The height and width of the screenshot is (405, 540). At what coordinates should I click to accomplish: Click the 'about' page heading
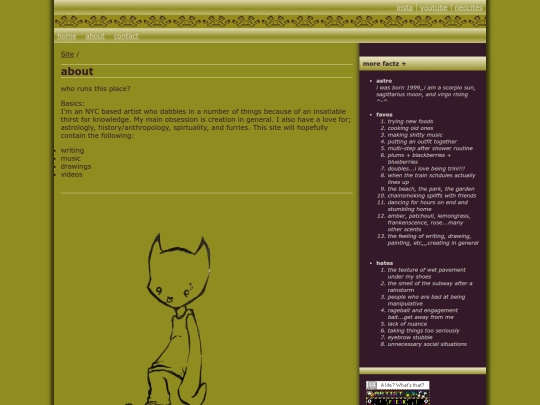77,71
